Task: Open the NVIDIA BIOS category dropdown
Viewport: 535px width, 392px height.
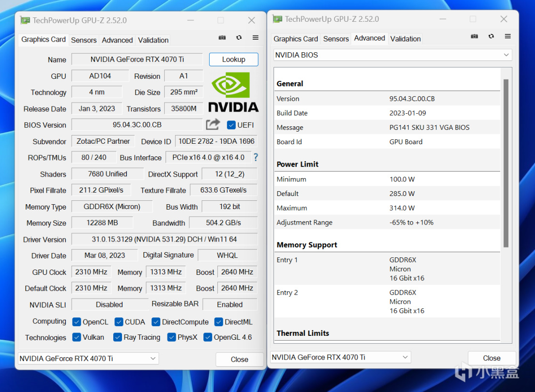Action: click(x=392, y=55)
